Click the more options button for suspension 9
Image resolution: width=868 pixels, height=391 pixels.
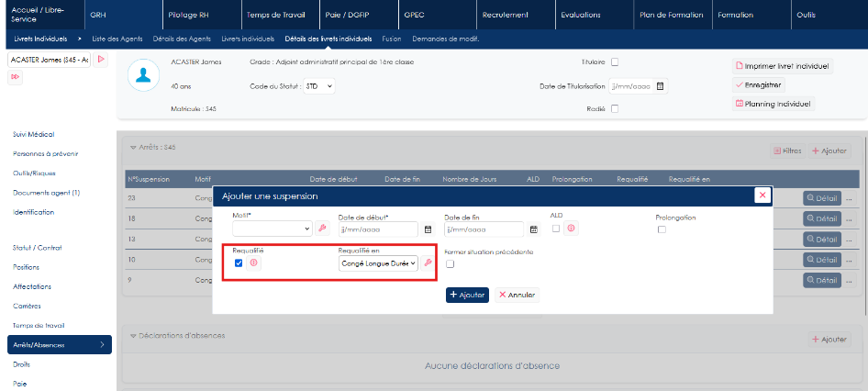click(x=851, y=280)
